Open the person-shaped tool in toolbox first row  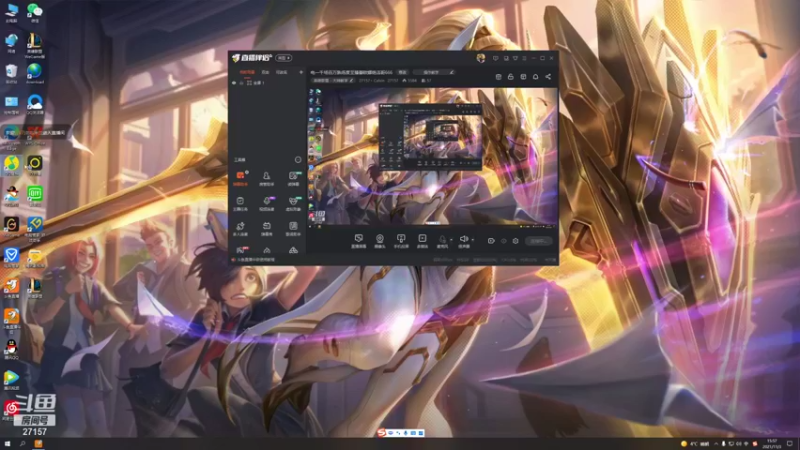pos(266,178)
